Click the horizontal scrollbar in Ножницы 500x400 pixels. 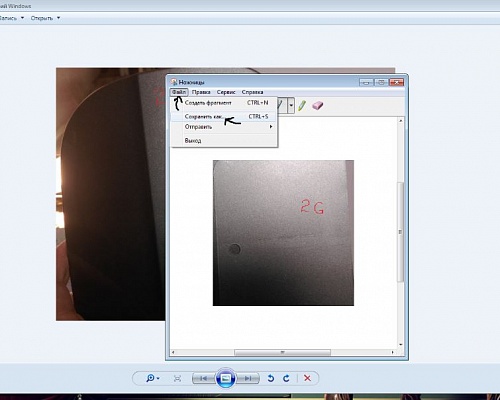point(283,352)
